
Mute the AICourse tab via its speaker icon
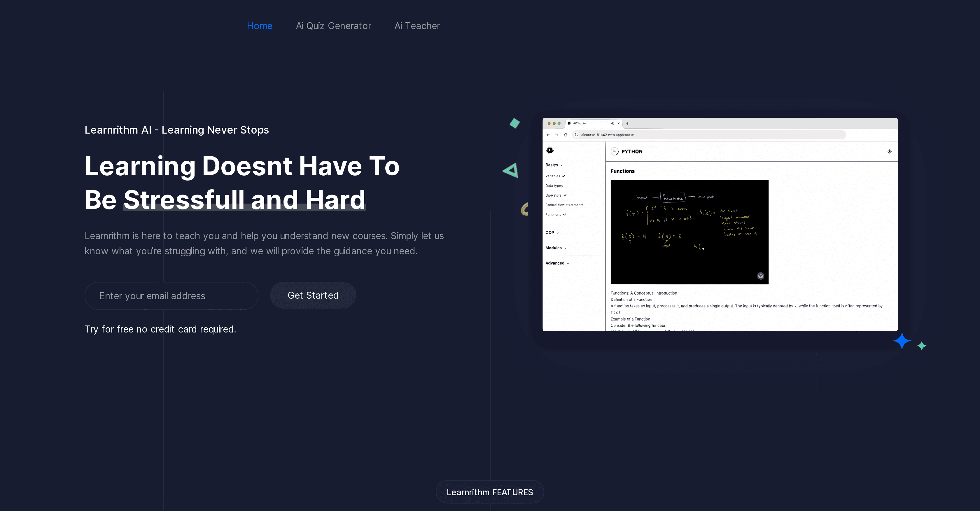click(x=612, y=124)
